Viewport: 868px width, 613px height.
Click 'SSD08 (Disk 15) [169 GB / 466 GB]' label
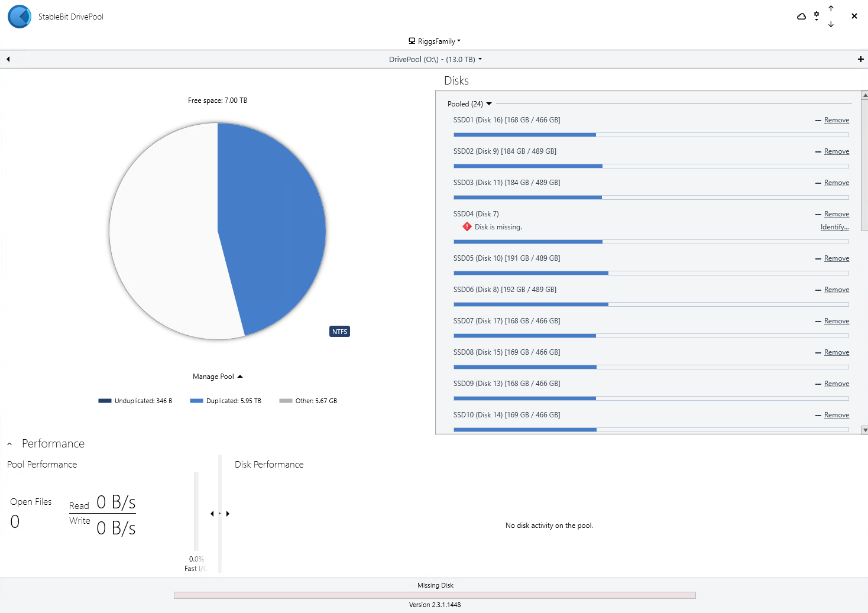tap(507, 352)
